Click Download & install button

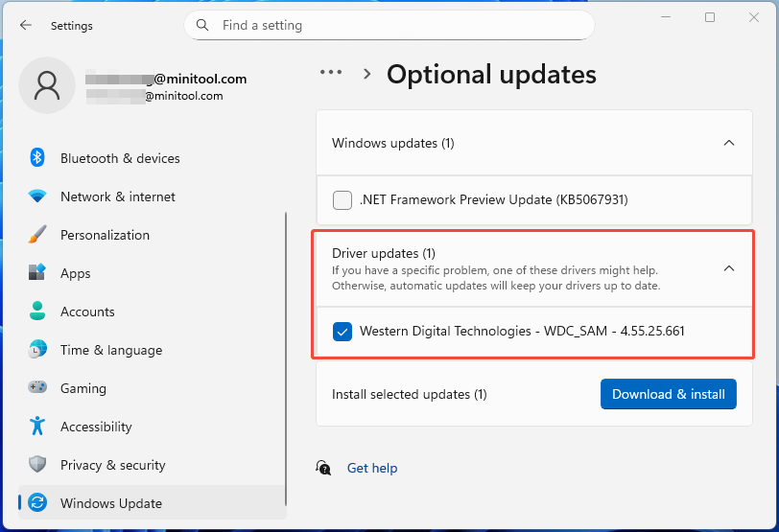pos(669,394)
